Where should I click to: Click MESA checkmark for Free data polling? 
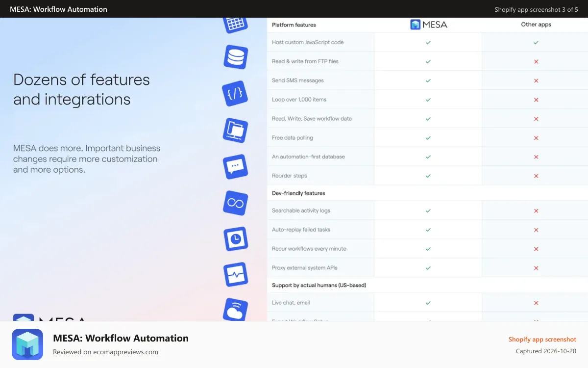click(428, 138)
